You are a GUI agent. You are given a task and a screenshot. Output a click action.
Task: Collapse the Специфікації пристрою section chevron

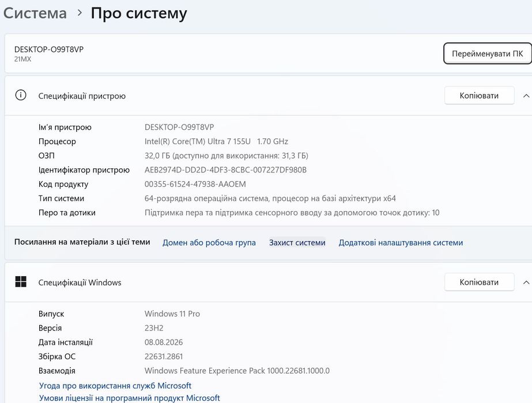pos(526,96)
